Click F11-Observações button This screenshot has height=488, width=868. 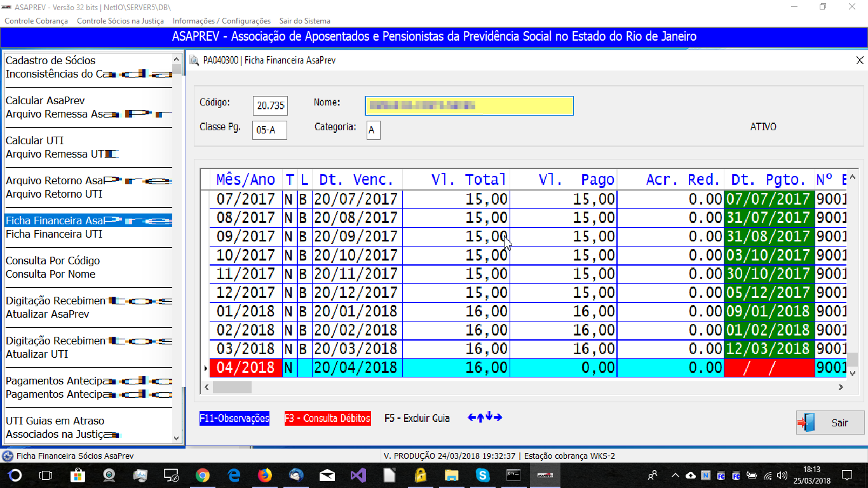point(234,418)
